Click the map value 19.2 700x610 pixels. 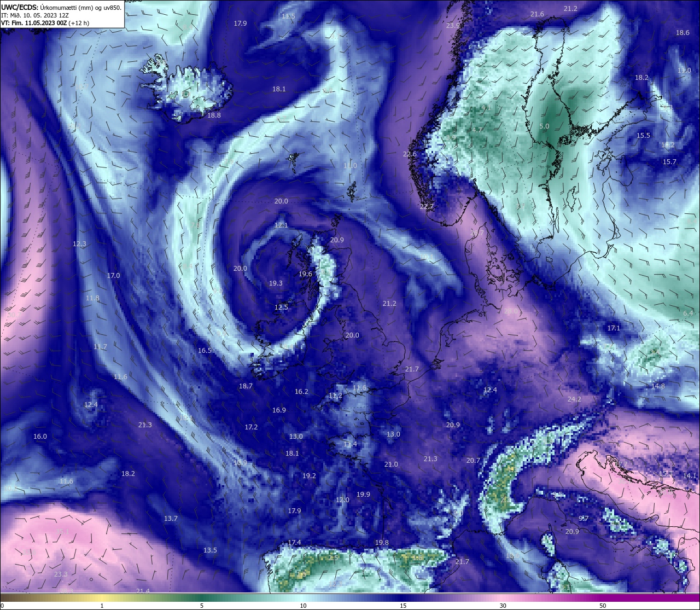coord(309,475)
